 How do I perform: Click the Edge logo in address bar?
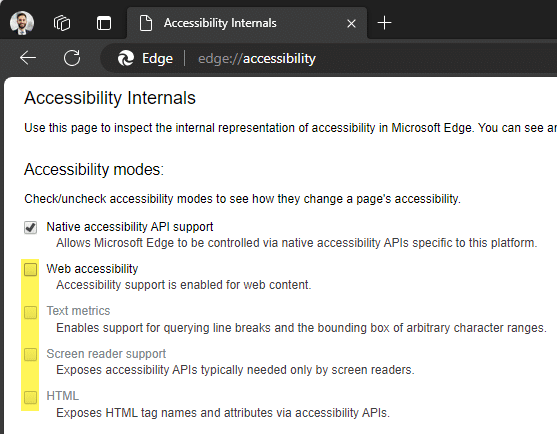click(x=126, y=58)
